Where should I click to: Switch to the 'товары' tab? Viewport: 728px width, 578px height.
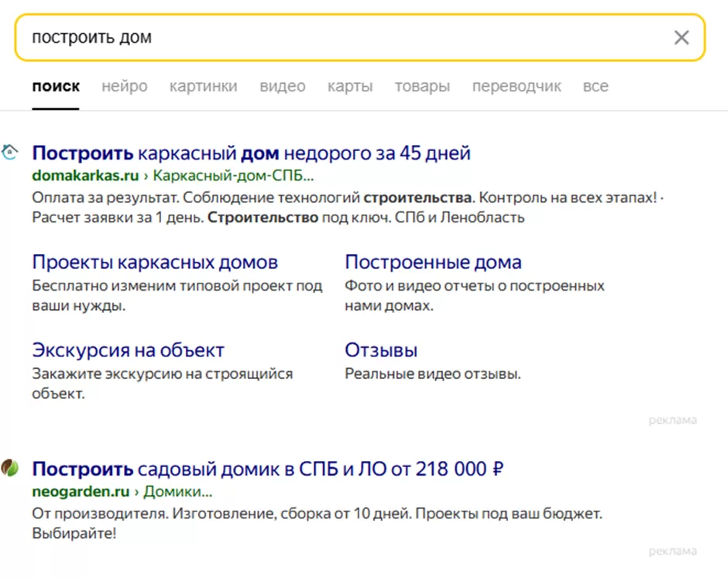pyautogui.click(x=422, y=86)
